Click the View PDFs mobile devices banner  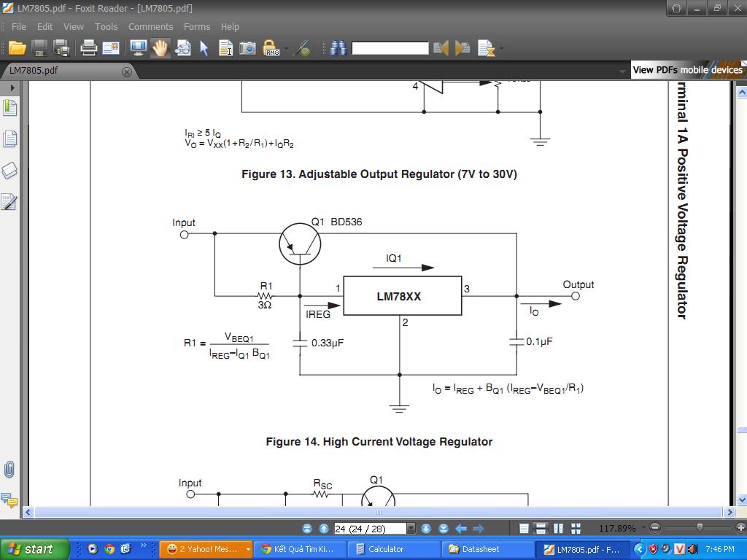click(687, 69)
